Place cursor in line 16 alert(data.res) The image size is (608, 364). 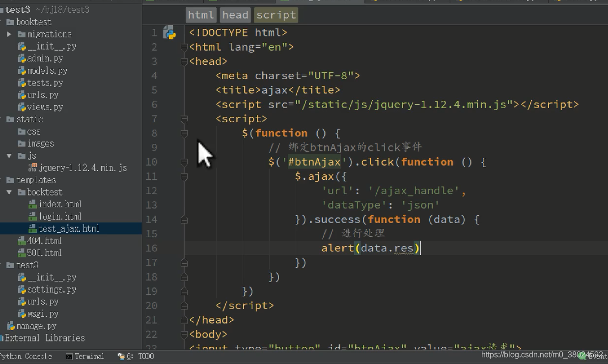370,248
